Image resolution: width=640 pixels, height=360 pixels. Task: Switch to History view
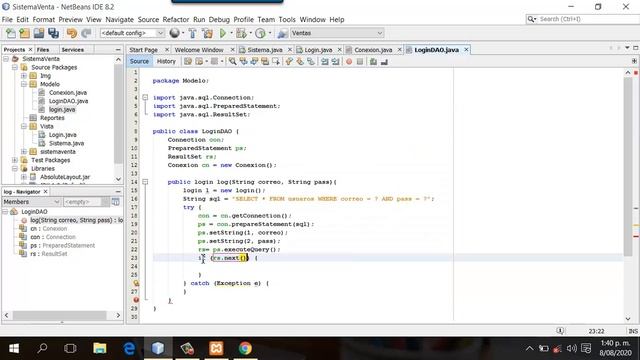(x=166, y=61)
